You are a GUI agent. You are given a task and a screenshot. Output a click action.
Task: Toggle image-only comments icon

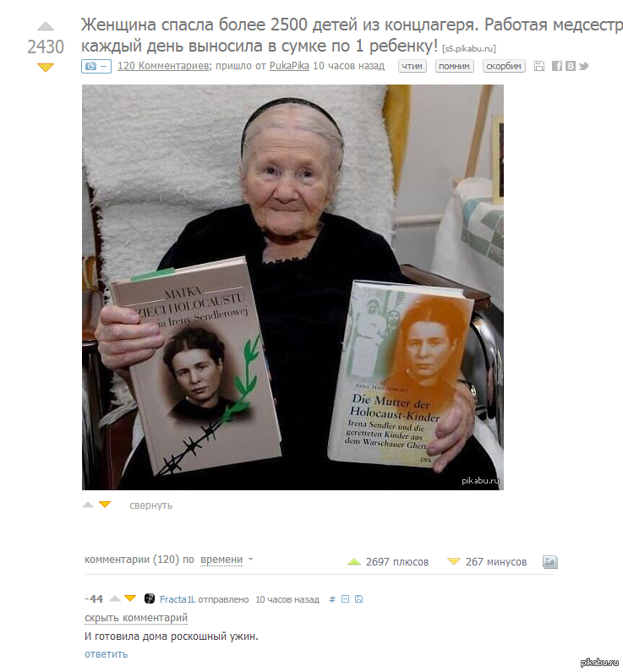pyautogui.click(x=549, y=562)
